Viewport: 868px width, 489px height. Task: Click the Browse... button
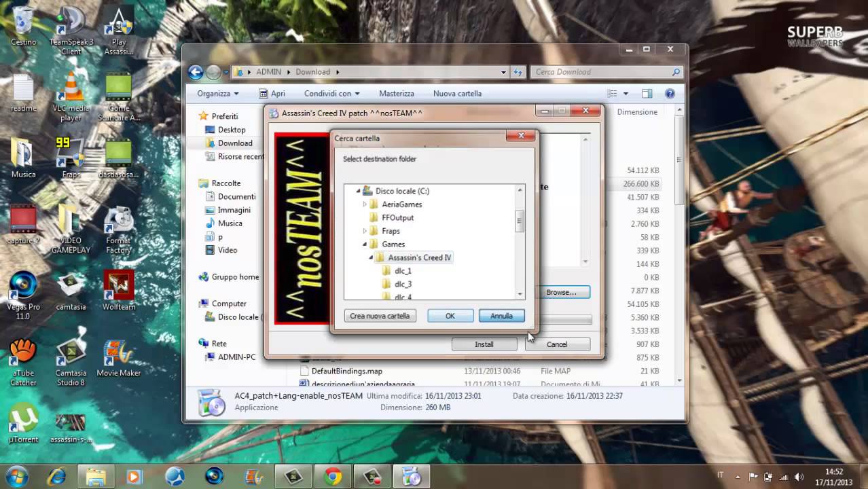562,292
